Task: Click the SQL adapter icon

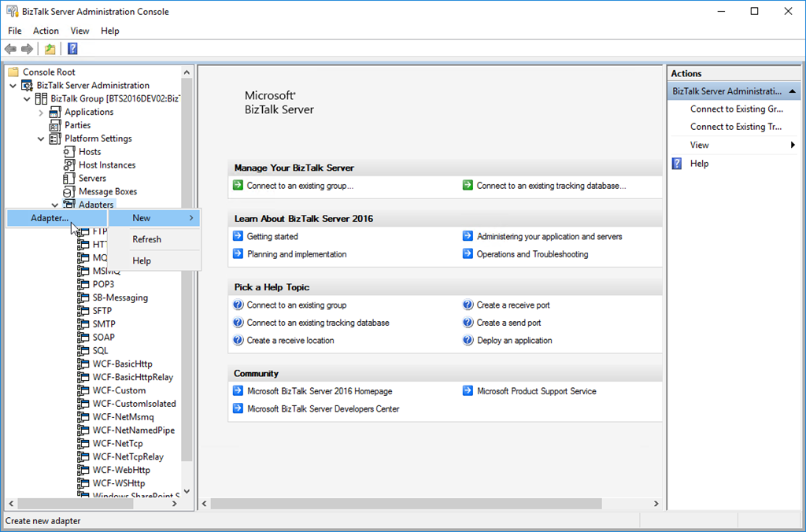Action: 83,350
